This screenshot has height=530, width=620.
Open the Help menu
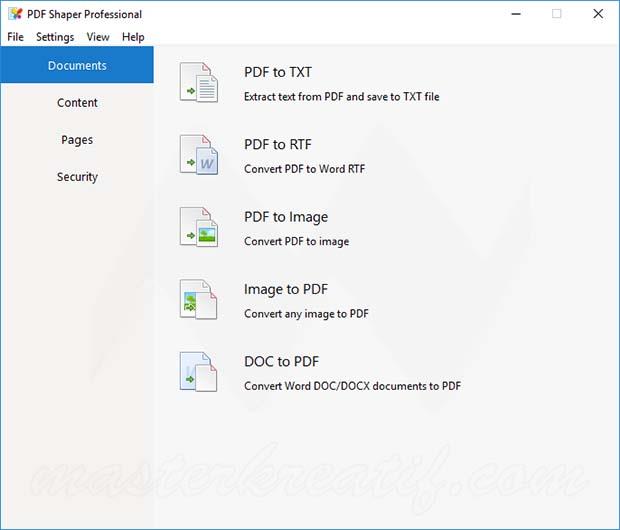[133, 37]
